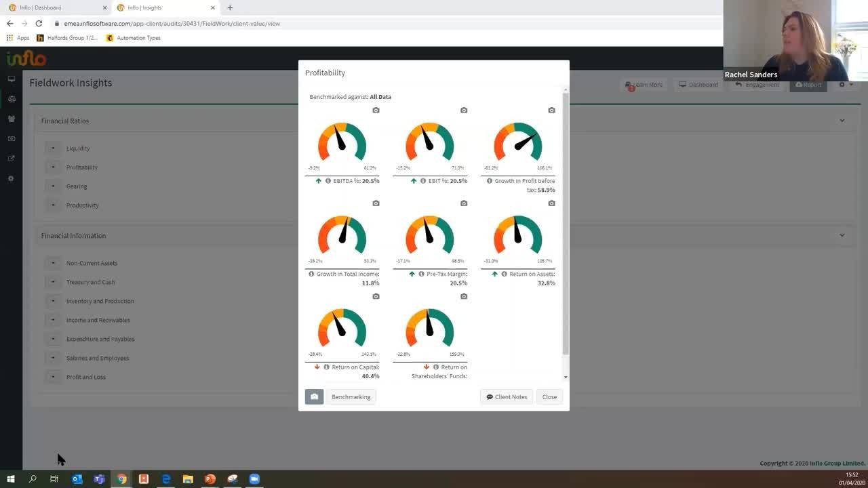This screenshot has width=868, height=488.
Task: Click info icon beside Growth in Total Income
Action: (312, 274)
